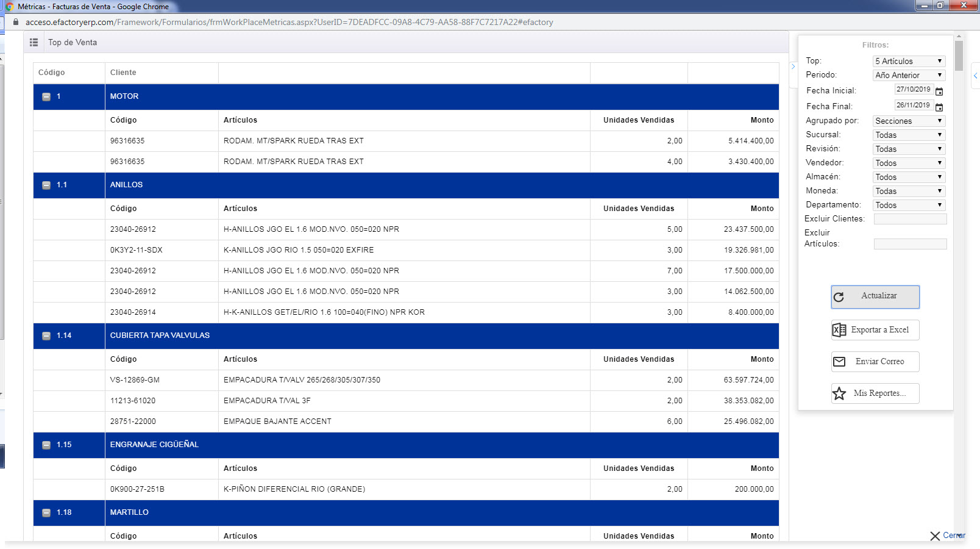Viewport: 980px width, 549px height.
Task: Open the Vendedor dropdown
Action: 909,163
